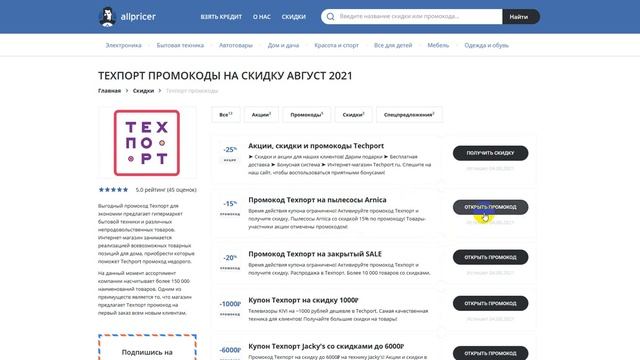Open the Промокод Техпорт на пылесосы Arnica title
640x360 pixels.
[317, 200]
